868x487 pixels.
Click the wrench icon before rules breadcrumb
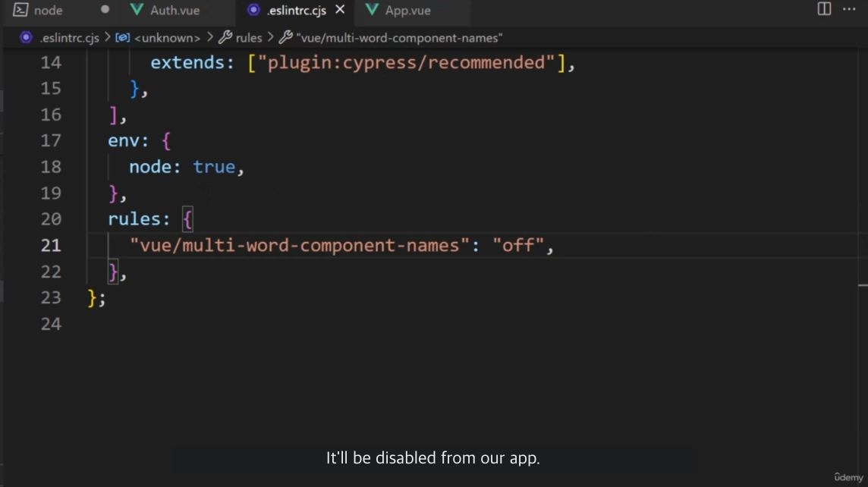tap(225, 38)
